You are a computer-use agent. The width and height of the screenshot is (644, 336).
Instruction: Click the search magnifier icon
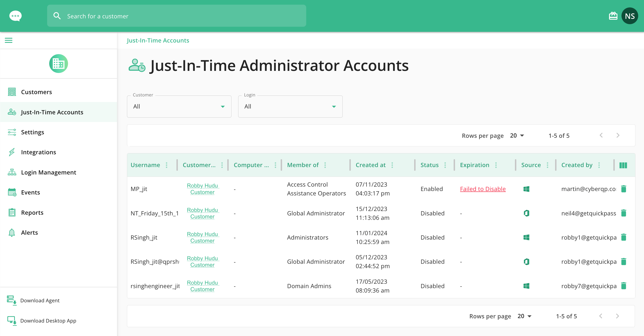(x=57, y=16)
